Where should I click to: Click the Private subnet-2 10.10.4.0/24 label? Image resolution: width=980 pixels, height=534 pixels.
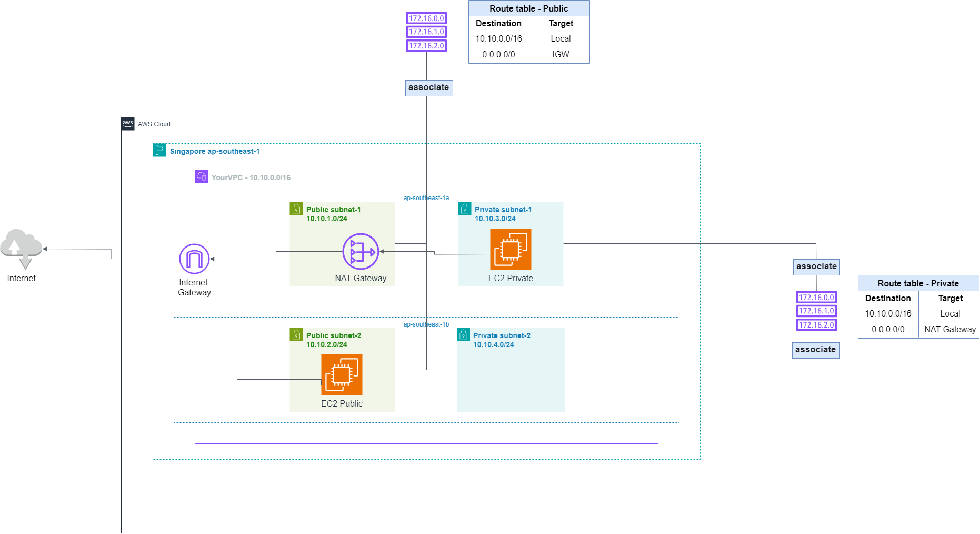502,340
